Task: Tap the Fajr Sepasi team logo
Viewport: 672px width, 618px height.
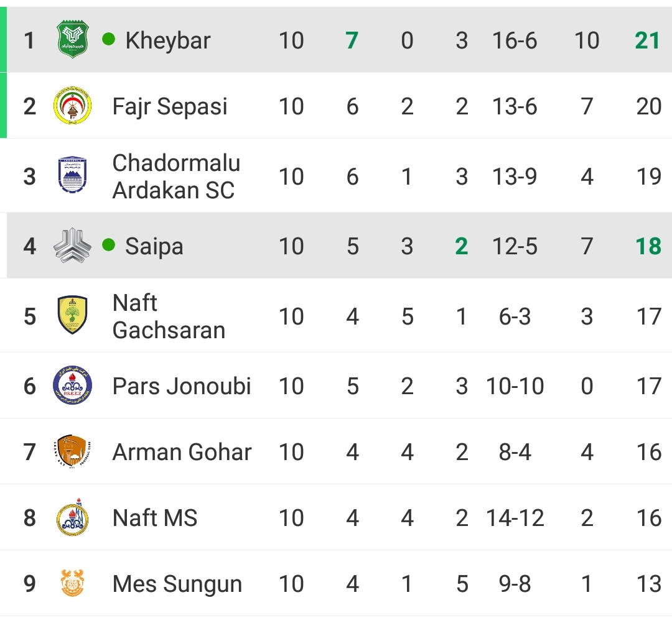Action: pyautogui.click(x=72, y=106)
